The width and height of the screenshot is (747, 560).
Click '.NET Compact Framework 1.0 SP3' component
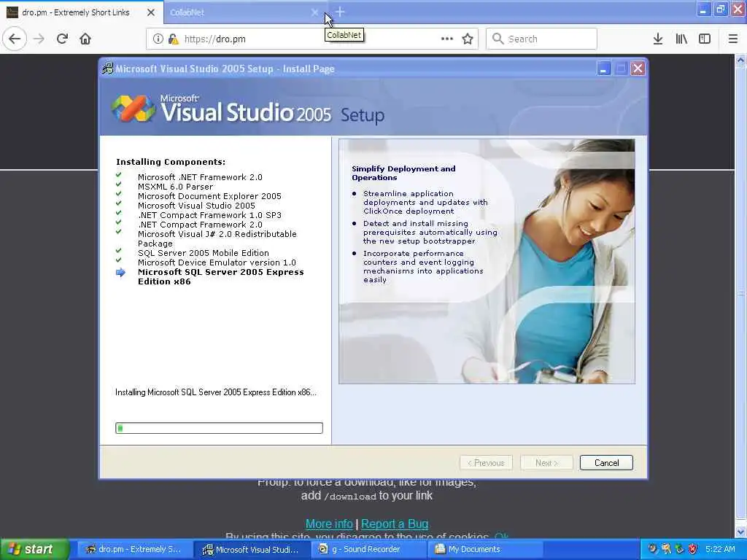pyautogui.click(x=209, y=215)
